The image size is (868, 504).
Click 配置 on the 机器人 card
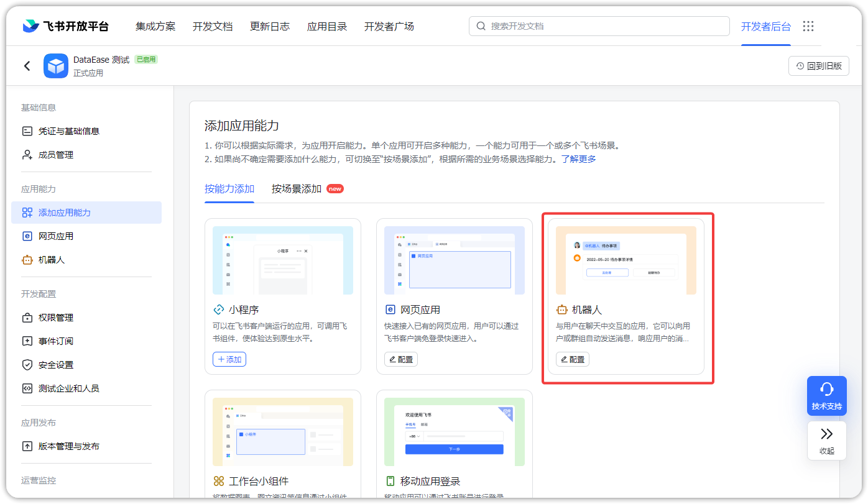573,359
